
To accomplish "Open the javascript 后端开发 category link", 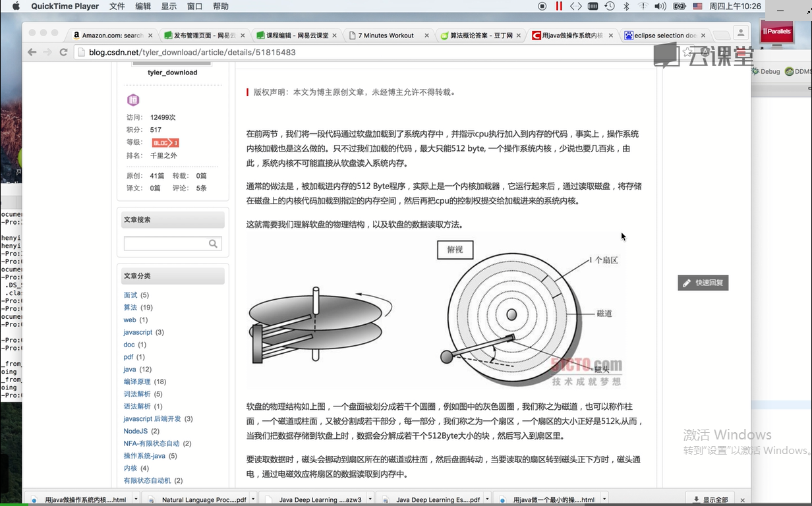I will point(152,419).
